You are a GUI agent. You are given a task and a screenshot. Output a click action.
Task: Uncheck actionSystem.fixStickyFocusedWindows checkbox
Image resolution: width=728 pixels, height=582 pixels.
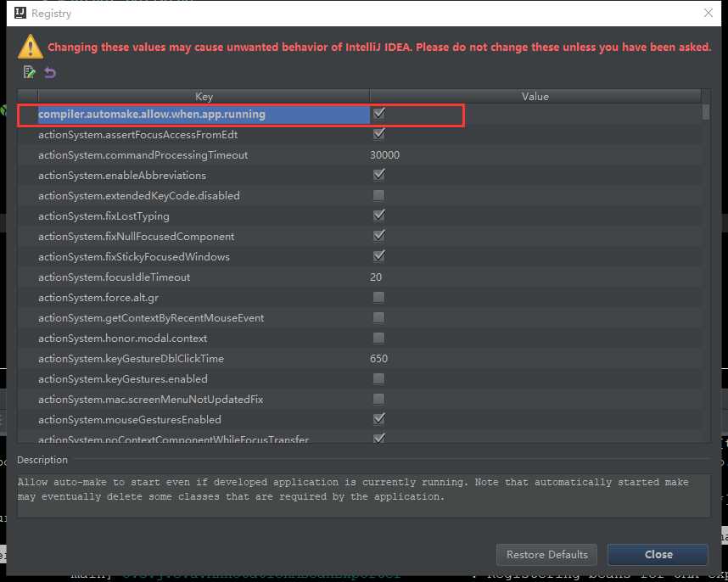point(379,256)
